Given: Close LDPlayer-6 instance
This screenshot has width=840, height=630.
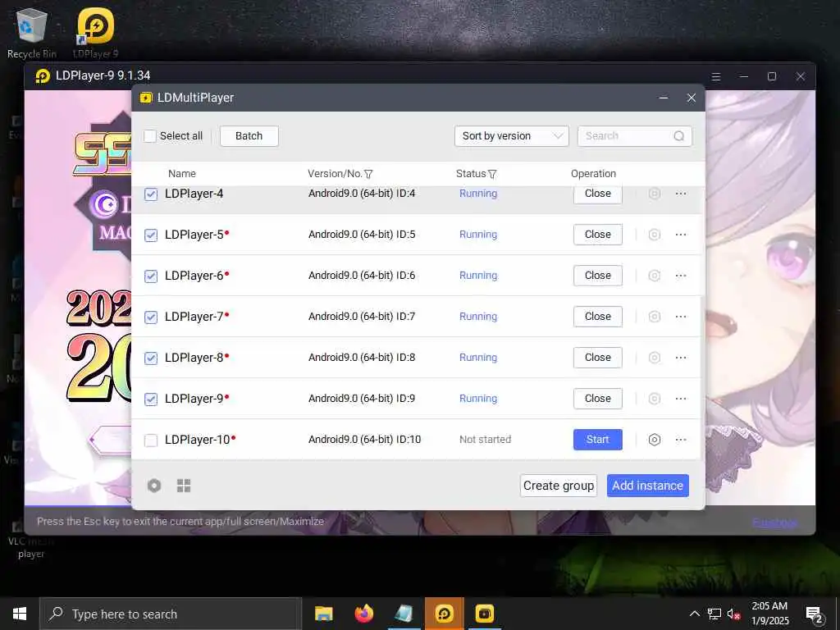Looking at the screenshot, I should coord(598,276).
